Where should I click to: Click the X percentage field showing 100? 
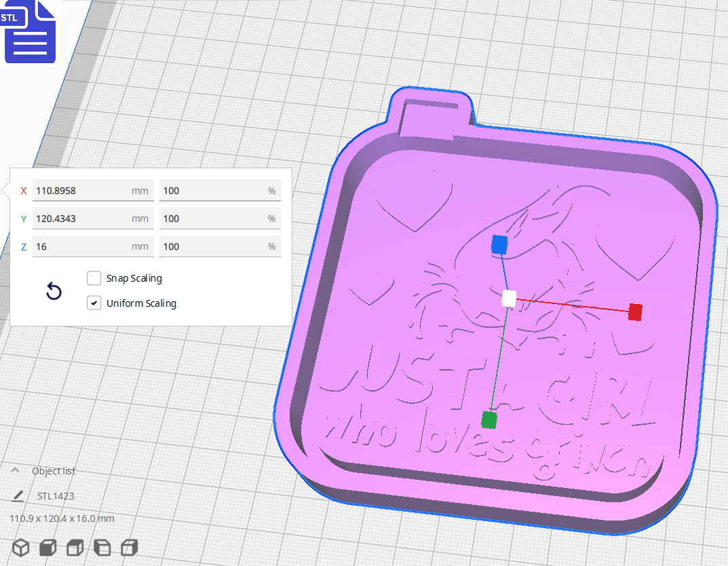point(220,191)
